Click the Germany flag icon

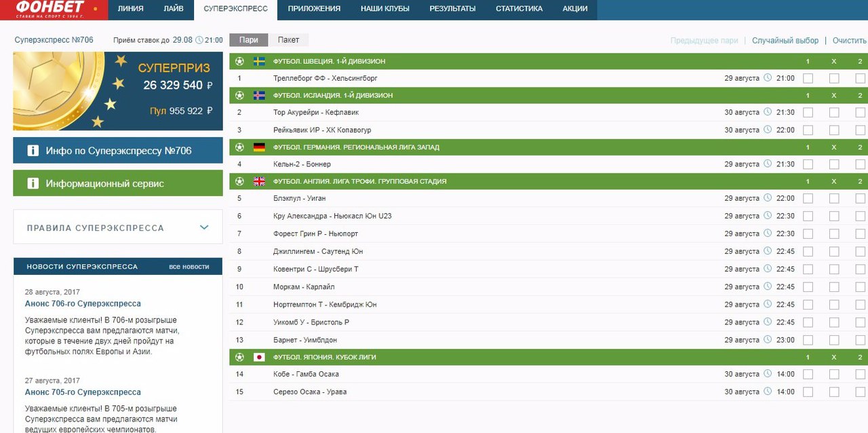(x=259, y=147)
